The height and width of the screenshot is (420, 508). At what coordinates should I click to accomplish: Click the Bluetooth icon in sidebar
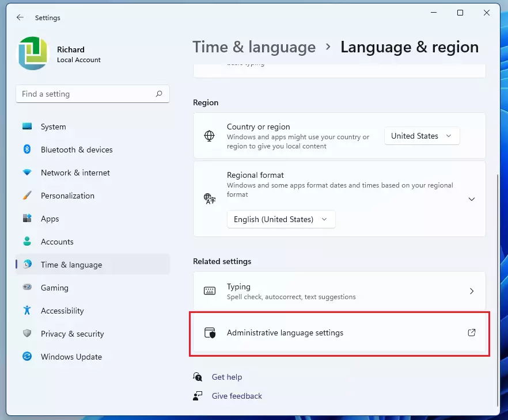pos(27,150)
